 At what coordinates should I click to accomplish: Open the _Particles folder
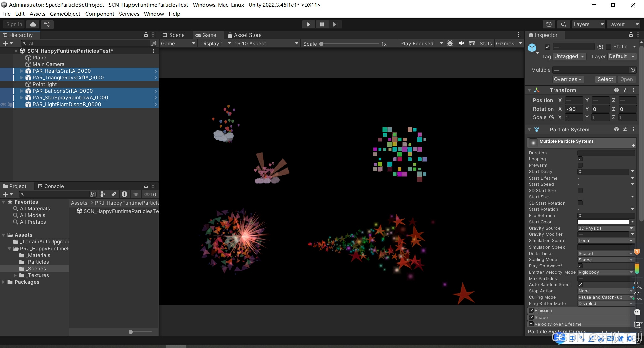38,262
